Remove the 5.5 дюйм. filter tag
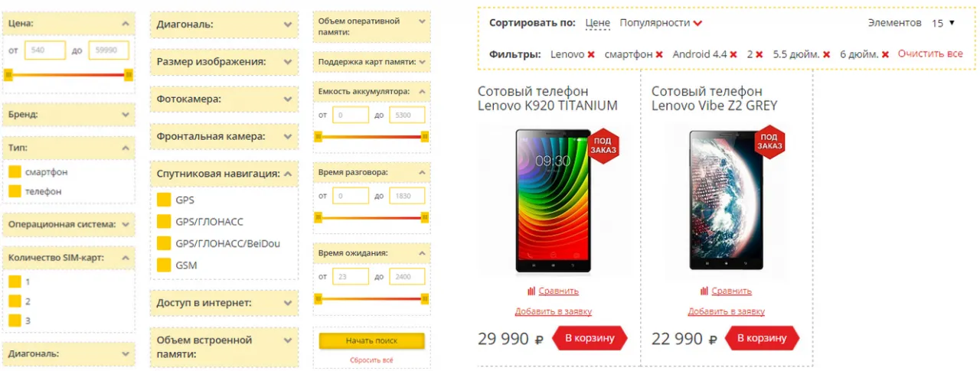Screen dimensions: 980x371 [x=826, y=55]
